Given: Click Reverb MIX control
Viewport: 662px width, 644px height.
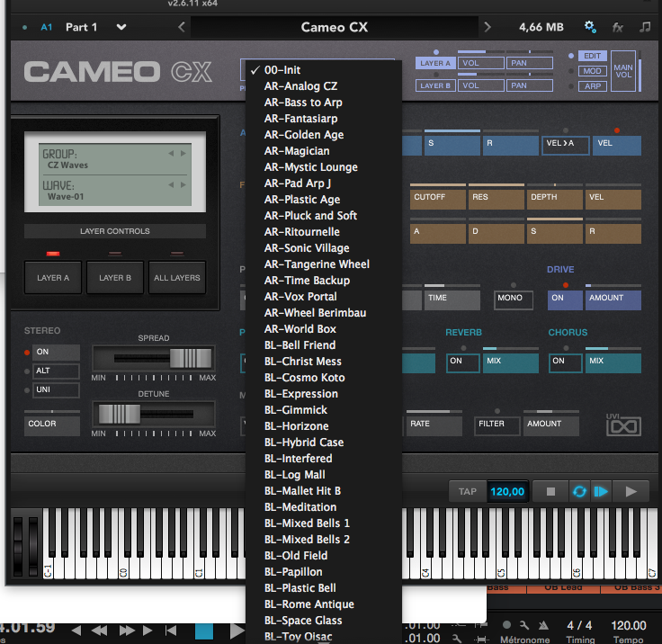Looking at the screenshot, I should 510,362.
